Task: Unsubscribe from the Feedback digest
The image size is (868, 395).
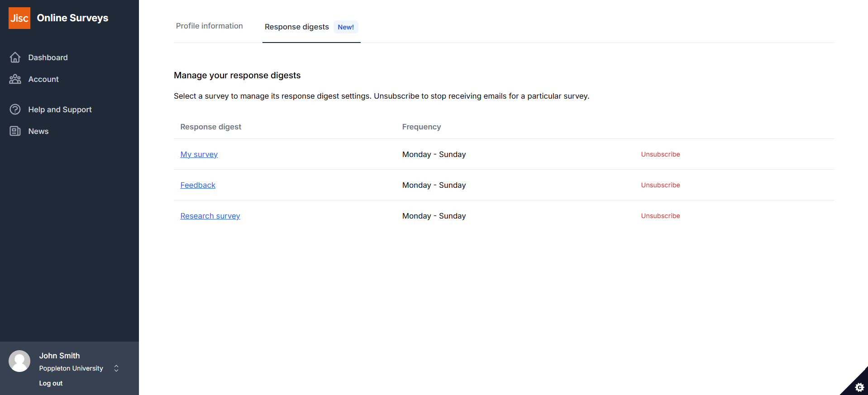Action: pyautogui.click(x=660, y=185)
